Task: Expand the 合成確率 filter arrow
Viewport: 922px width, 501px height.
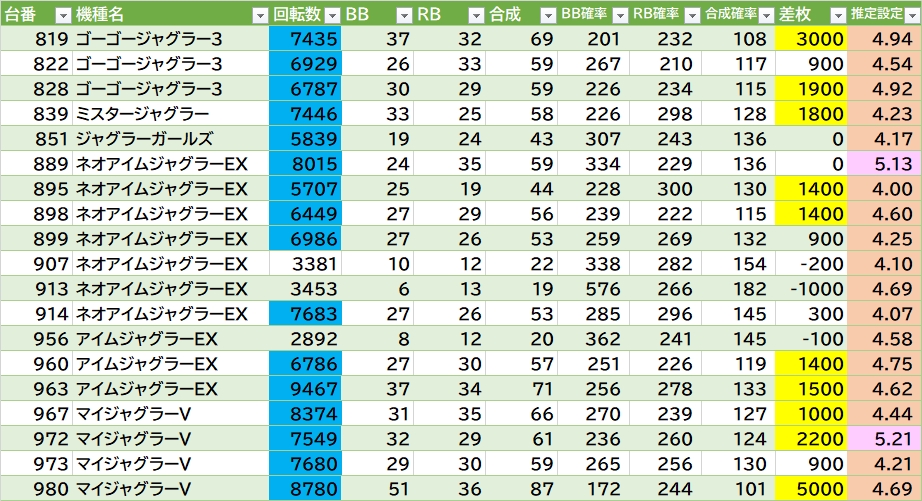Action: click(765, 15)
